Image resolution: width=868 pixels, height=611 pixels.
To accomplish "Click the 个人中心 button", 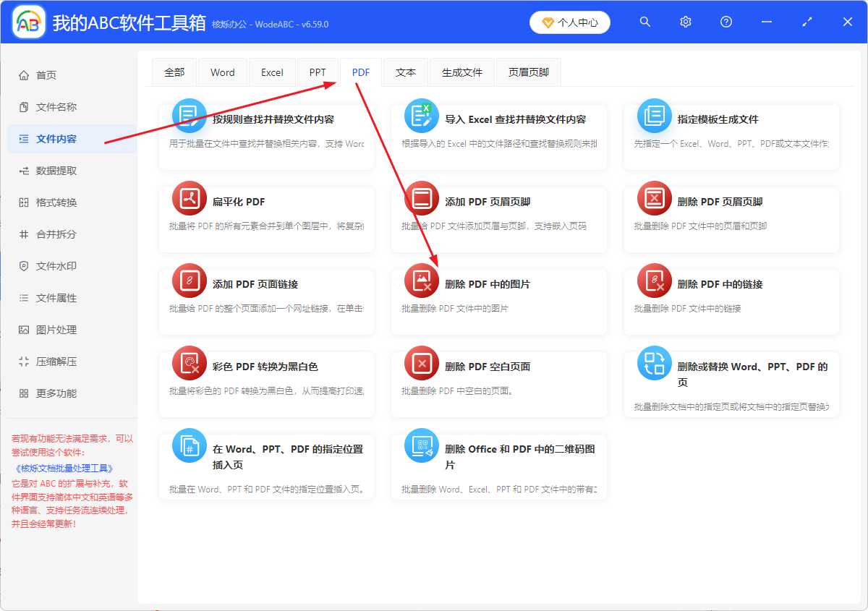I will pyautogui.click(x=569, y=22).
